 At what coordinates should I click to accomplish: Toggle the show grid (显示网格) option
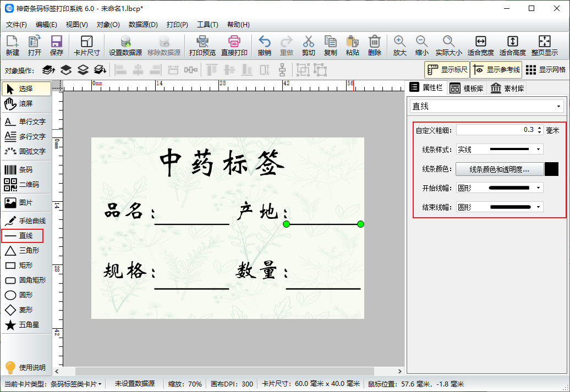[x=545, y=70]
